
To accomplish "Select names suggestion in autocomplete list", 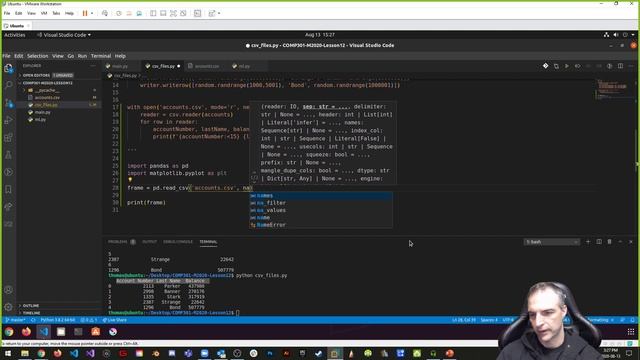I will [x=321, y=196].
